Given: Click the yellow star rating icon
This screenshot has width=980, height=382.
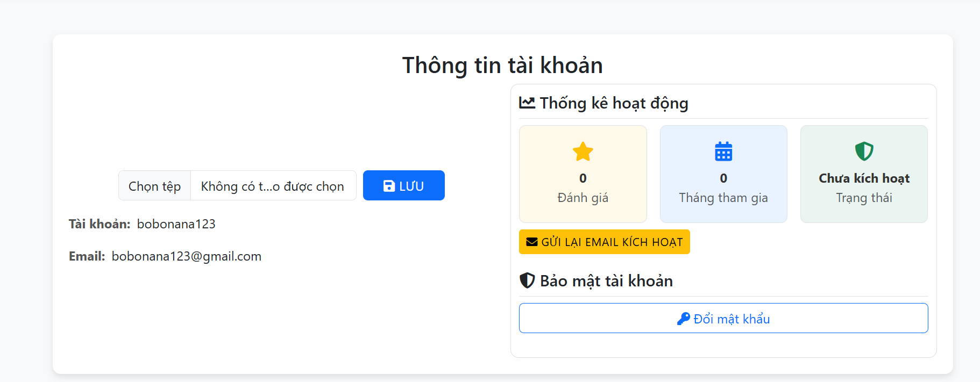Looking at the screenshot, I should coord(583,152).
